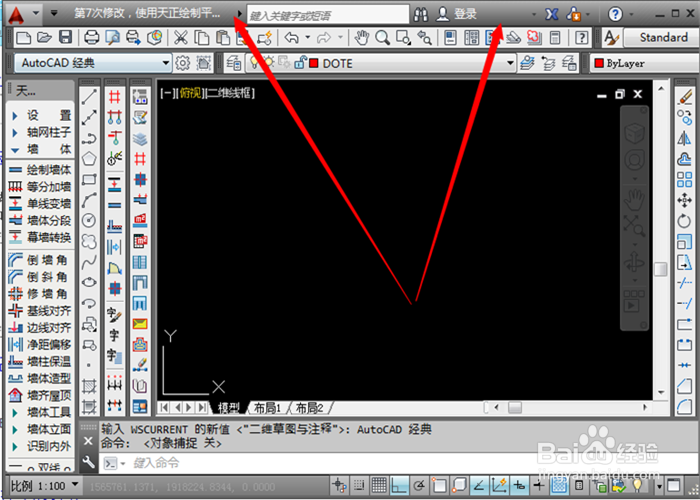Collapse the 墙体 menu group
This screenshot has width=700, height=500.
coord(41,149)
